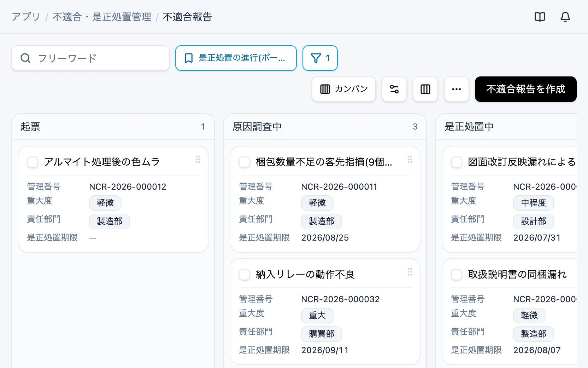Go to アプリ breadcrumb
588x368 pixels.
[26, 17]
